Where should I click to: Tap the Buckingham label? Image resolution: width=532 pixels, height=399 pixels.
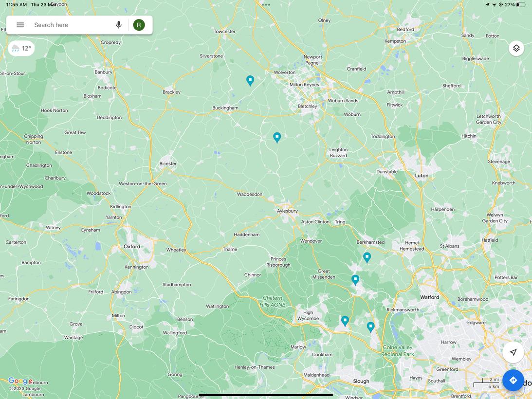pyautogui.click(x=225, y=108)
